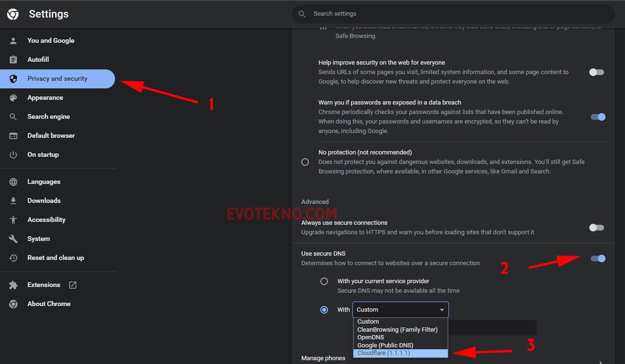Click the Chrome logo beside Settings title
Image resolution: width=625 pixels, height=364 pixels.
pyautogui.click(x=13, y=14)
